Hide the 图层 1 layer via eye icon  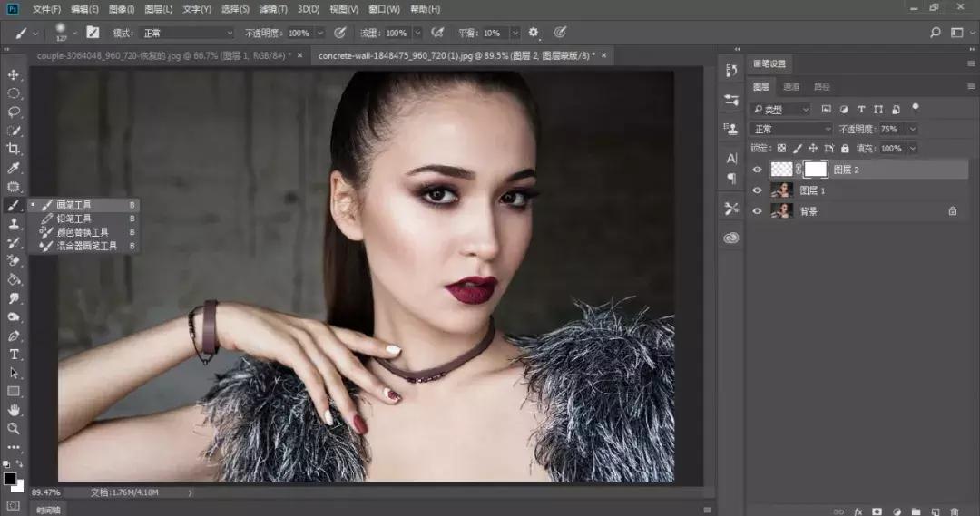point(758,190)
